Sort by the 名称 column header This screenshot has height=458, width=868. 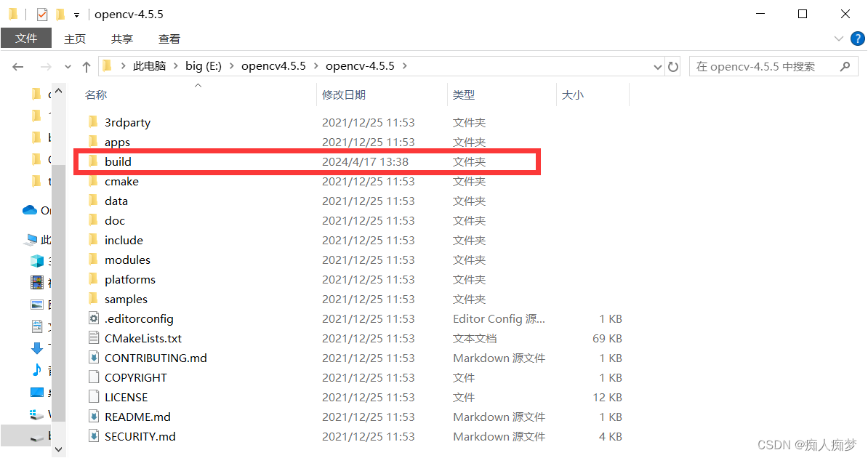pyautogui.click(x=96, y=95)
